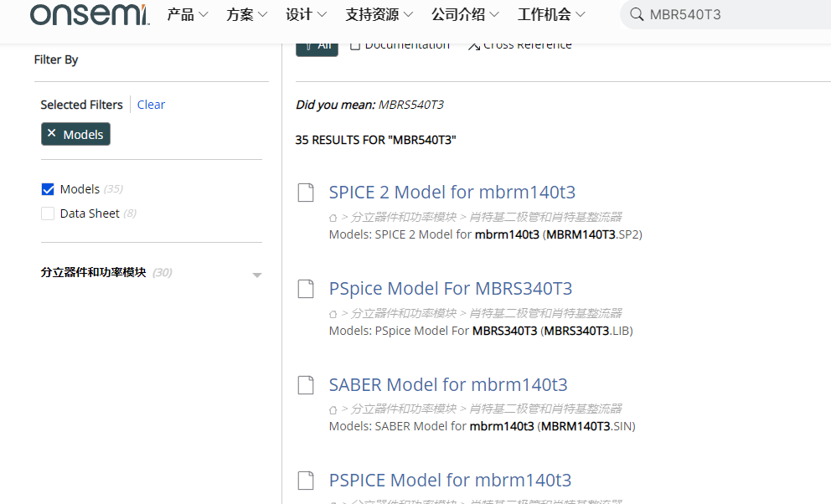Open SPICE 2 Model for mbrm140t3

coord(452,193)
